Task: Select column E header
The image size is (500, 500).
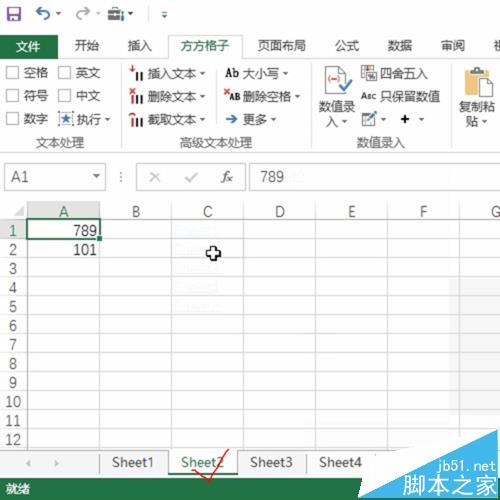Action: click(352, 211)
